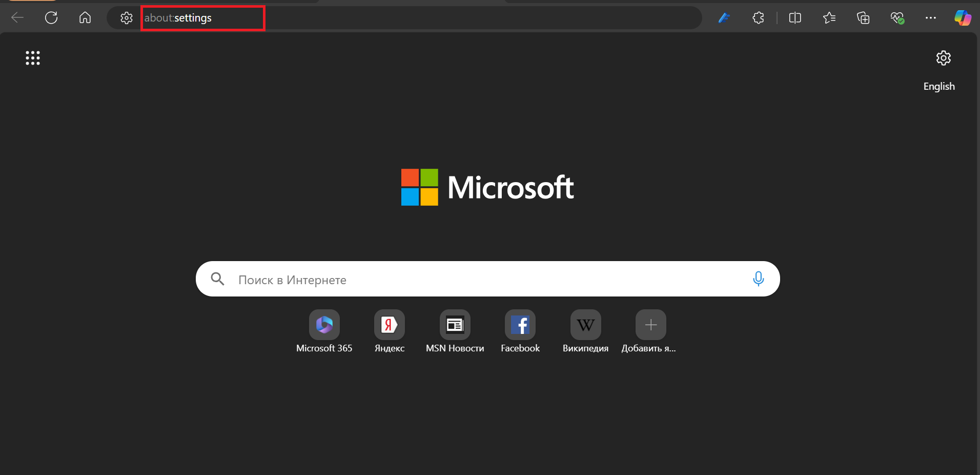The image size is (980, 475).
Task: Open Settings and more three-dots menu
Action: click(931, 18)
